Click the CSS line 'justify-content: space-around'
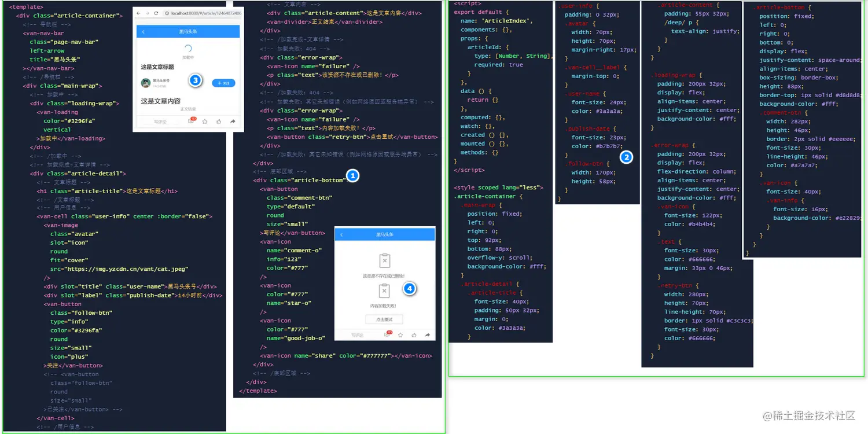The image size is (868, 434). click(x=810, y=60)
